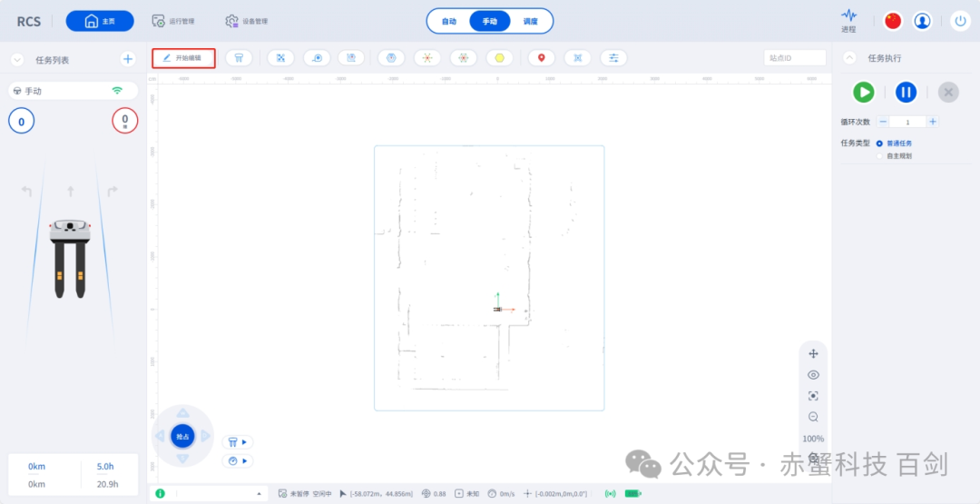980x504 pixels.
Task: Add a new task with plus button
Action: [128, 59]
